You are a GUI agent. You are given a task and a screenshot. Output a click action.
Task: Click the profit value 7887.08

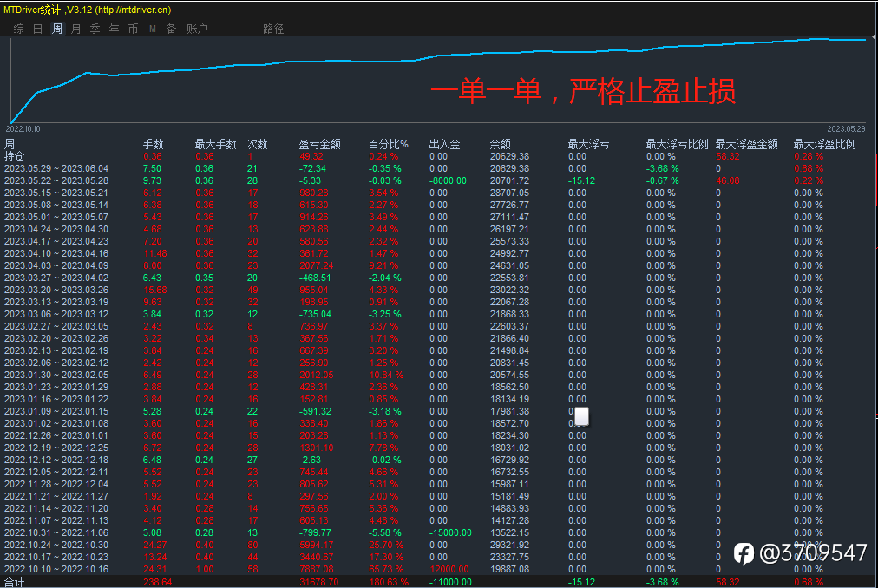pos(317,569)
